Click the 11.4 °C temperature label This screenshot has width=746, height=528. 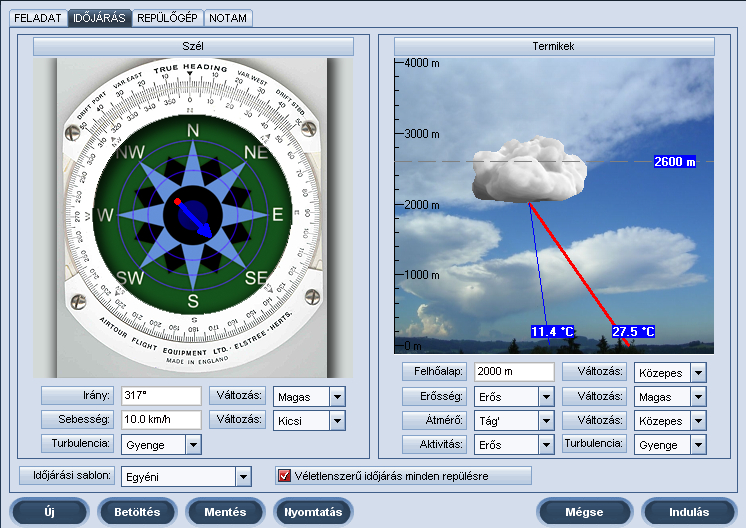click(552, 331)
